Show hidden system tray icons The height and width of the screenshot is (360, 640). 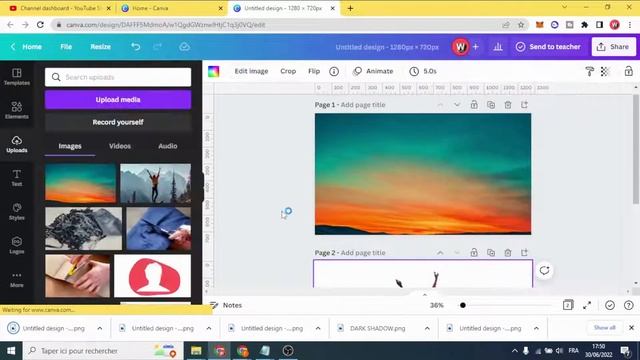point(515,351)
